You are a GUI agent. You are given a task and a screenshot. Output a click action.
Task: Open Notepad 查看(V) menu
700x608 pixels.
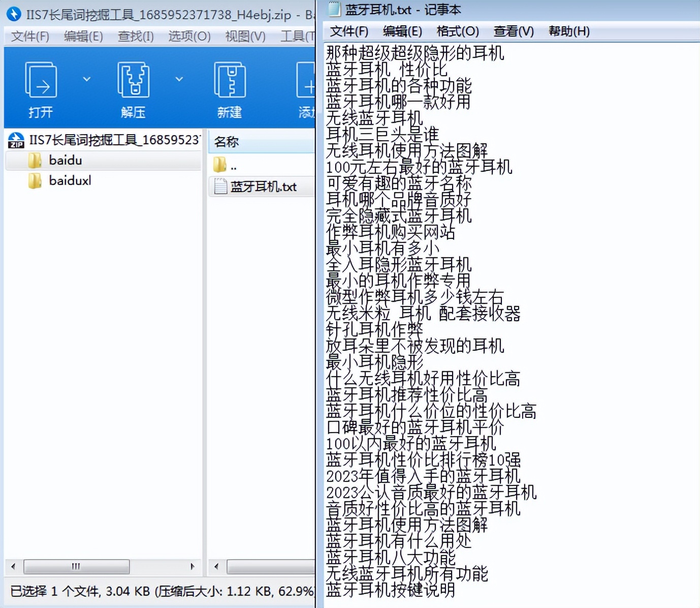[514, 32]
